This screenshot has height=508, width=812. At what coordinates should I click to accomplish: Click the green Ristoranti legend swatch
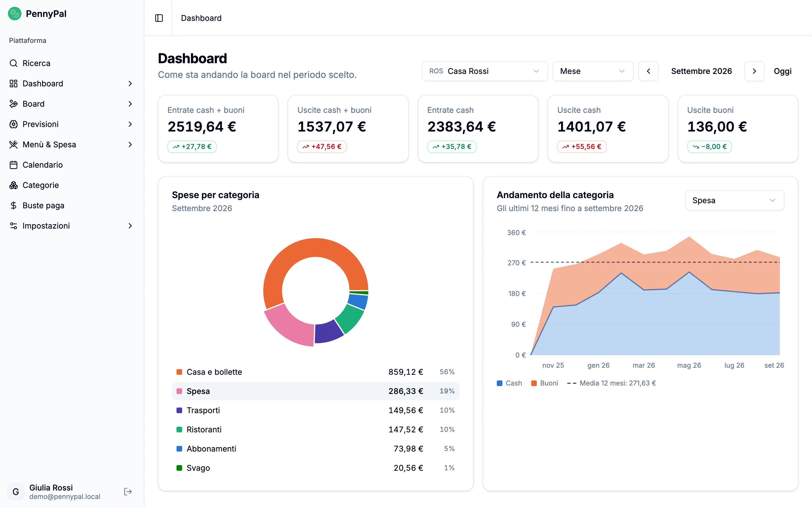tap(179, 429)
